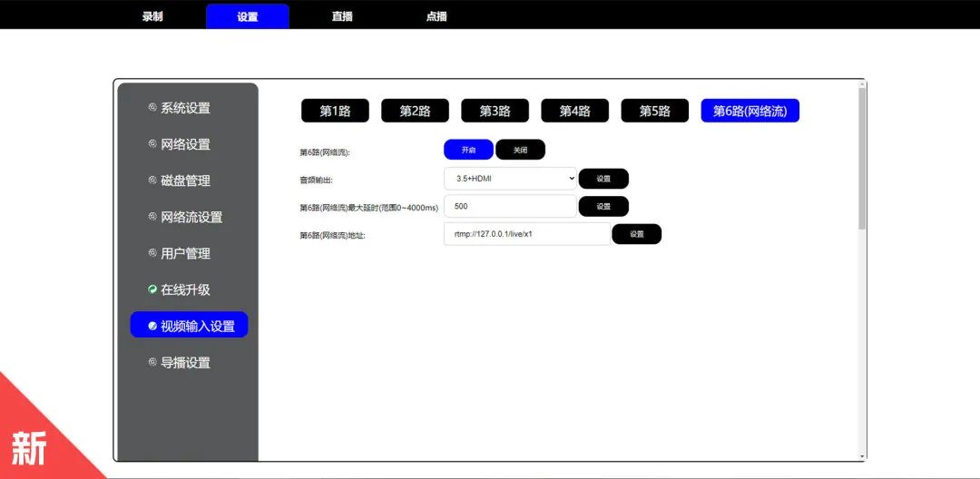Open the 录制 tab in top bar
Image resolution: width=980 pixels, height=479 pixels.
152,16
